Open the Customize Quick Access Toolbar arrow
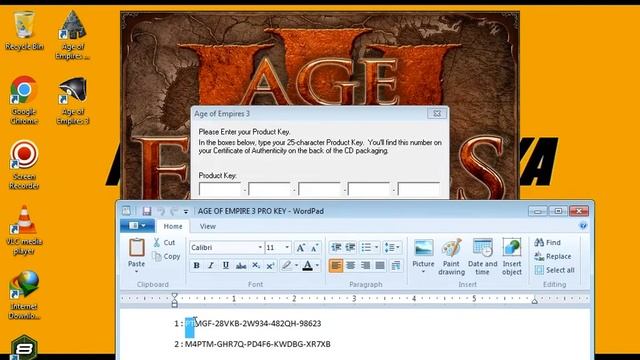The width and height of the screenshot is (640, 360). (x=186, y=211)
